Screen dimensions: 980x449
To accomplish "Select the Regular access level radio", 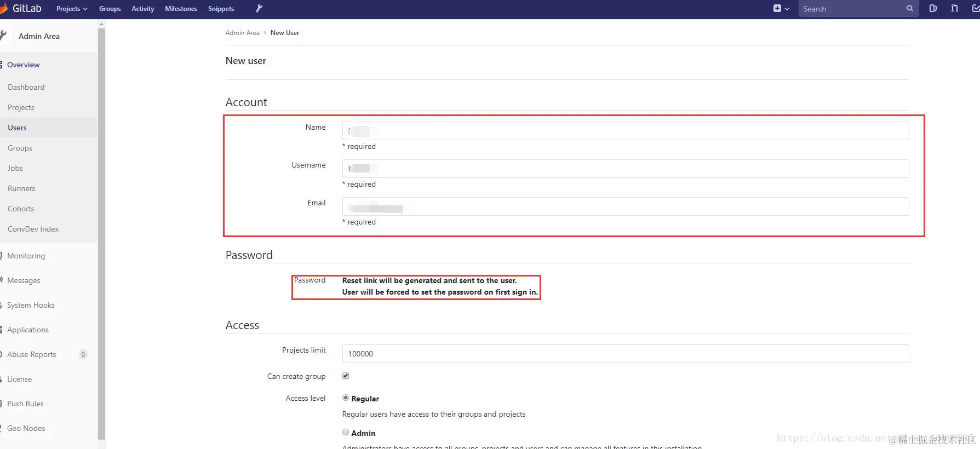I will coord(346,398).
